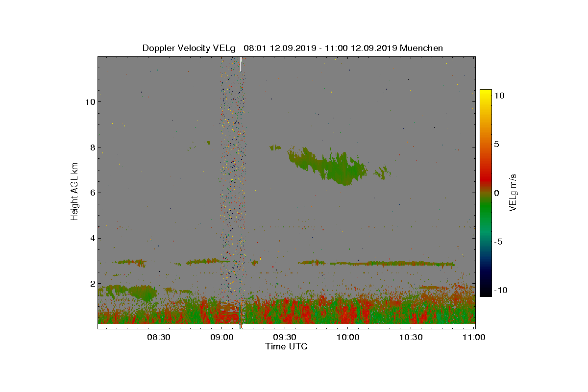Click the noisy vertical stripe after 09:00
The width and height of the screenshot is (588, 392).
(x=233, y=191)
